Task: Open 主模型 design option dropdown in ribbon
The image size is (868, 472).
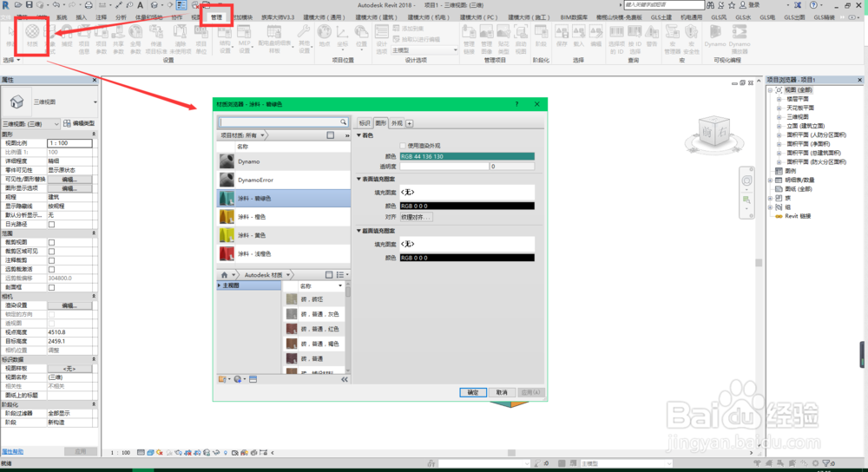Action: click(424, 50)
